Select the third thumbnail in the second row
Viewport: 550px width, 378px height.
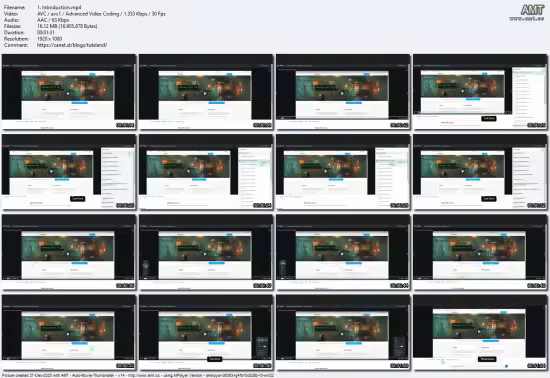click(343, 172)
